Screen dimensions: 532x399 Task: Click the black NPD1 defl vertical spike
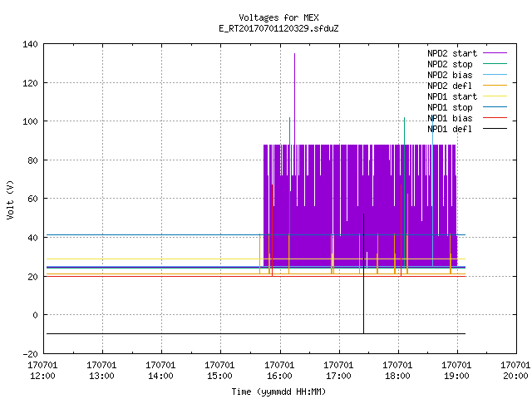coord(364,273)
